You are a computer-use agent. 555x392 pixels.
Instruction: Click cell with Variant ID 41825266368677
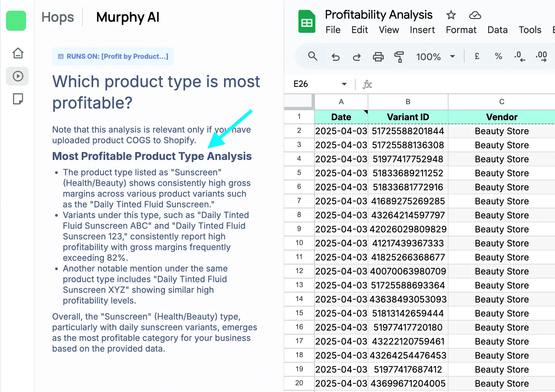click(x=408, y=257)
